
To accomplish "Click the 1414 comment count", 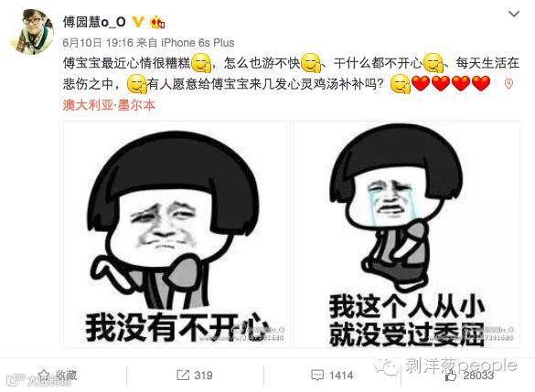I will click(341, 376).
